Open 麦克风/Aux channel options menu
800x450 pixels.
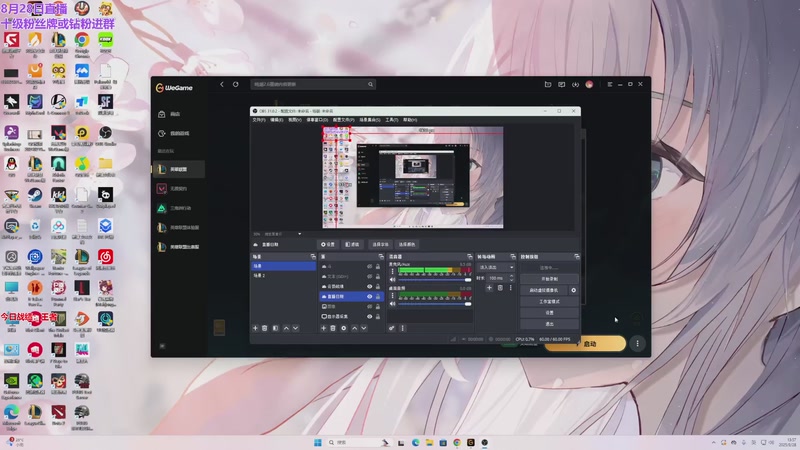click(392, 270)
